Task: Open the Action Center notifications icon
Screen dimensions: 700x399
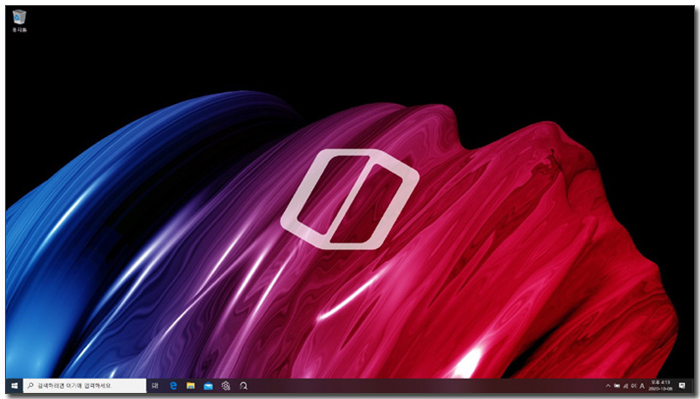Action: (x=682, y=386)
